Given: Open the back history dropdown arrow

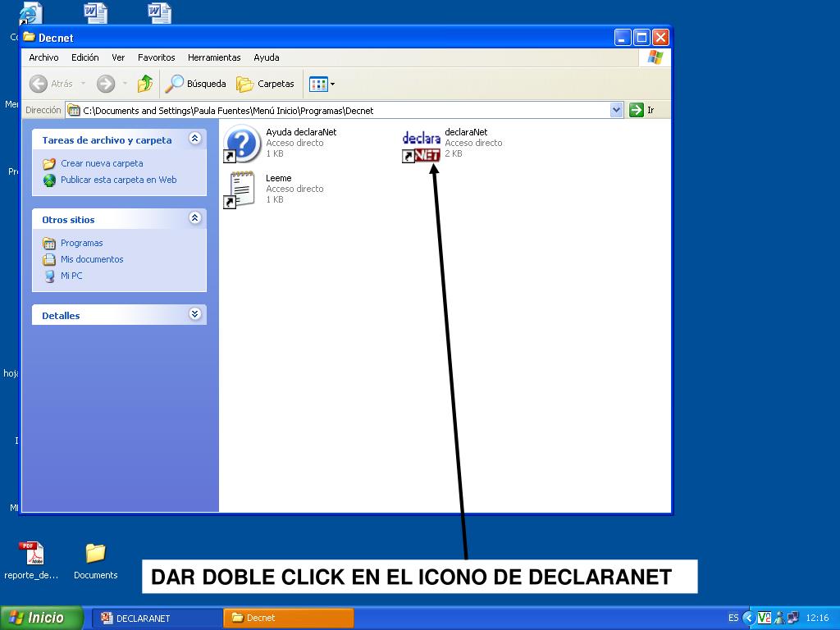Looking at the screenshot, I should [83, 84].
